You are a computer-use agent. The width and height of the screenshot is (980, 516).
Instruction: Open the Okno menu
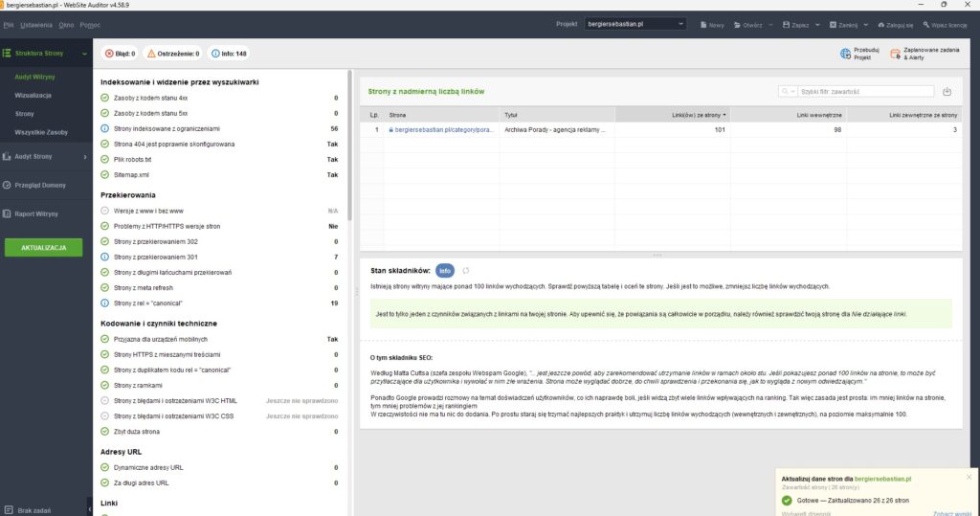click(x=66, y=25)
